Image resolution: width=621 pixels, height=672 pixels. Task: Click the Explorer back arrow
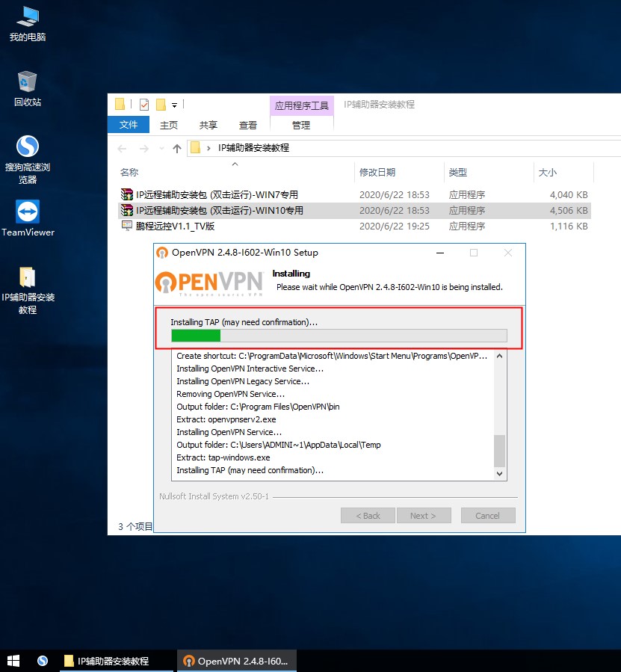pyautogui.click(x=122, y=149)
